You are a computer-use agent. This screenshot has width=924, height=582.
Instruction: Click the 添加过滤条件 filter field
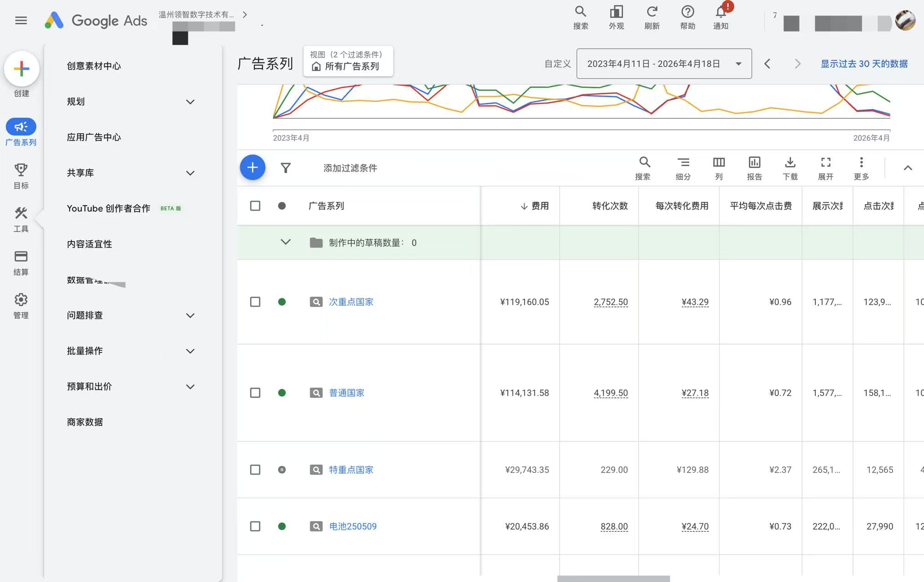click(350, 168)
